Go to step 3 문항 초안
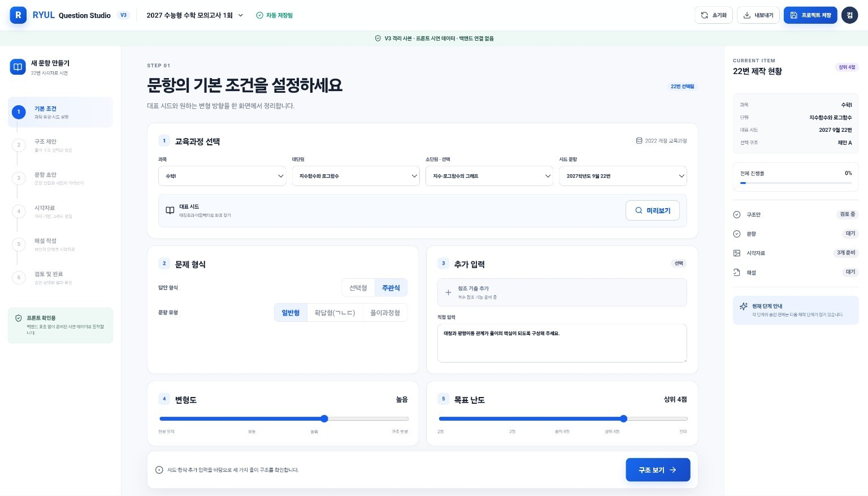This screenshot has width=868, height=496. (60, 178)
